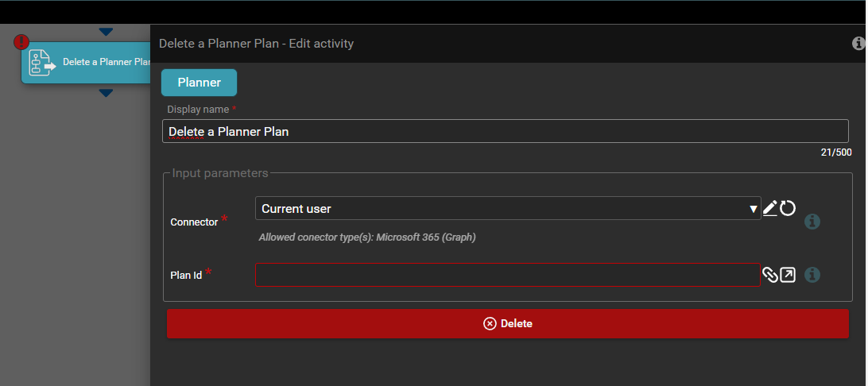Open the expand editor icon next to Plan Id
This screenshot has width=868, height=386.
tap(788, 275)
